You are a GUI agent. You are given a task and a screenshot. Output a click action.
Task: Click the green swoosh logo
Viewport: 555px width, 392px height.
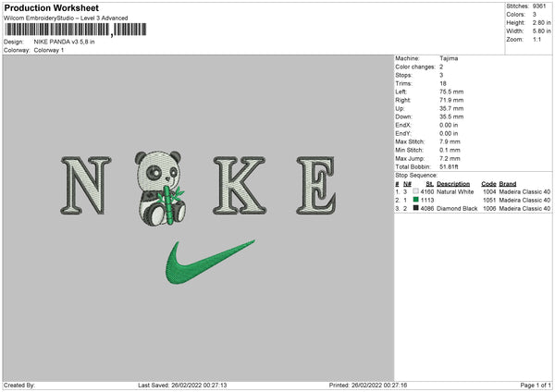pos(210,263)
